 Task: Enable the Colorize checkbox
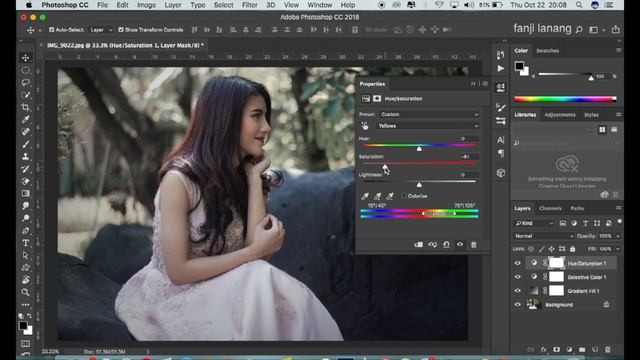tap(404, 196)
